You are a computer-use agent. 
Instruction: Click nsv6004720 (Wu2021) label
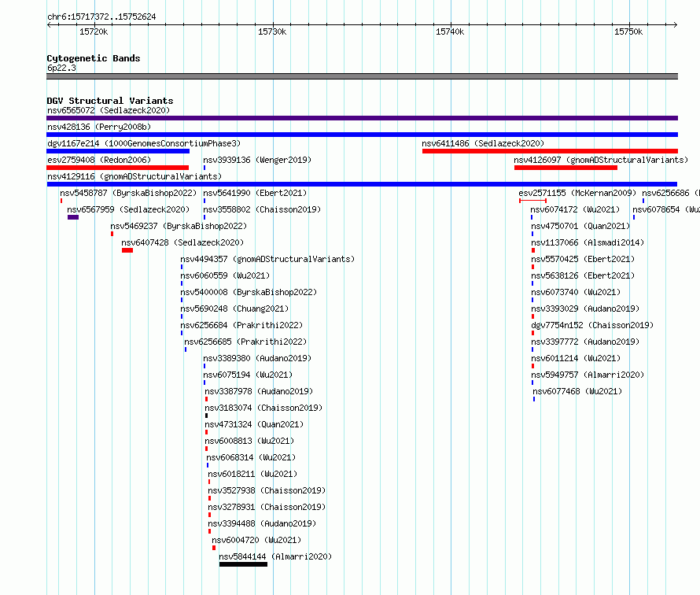click(x=256, y=540)
